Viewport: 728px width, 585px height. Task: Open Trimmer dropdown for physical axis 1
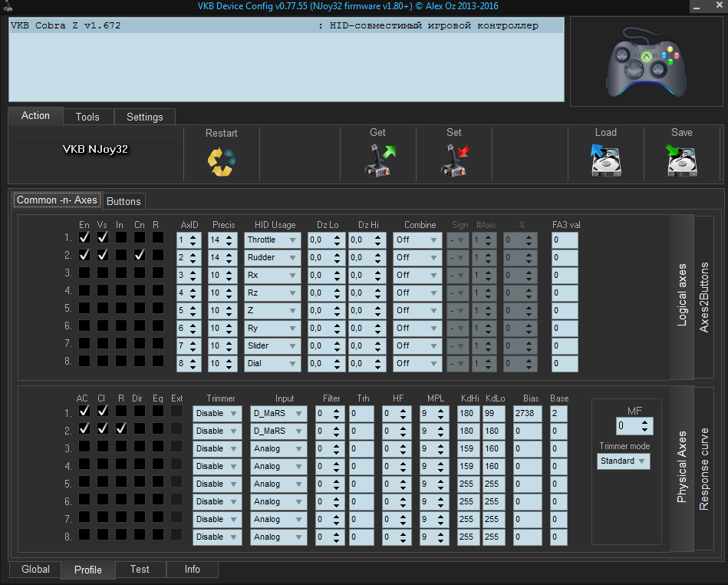coord(217,414)
